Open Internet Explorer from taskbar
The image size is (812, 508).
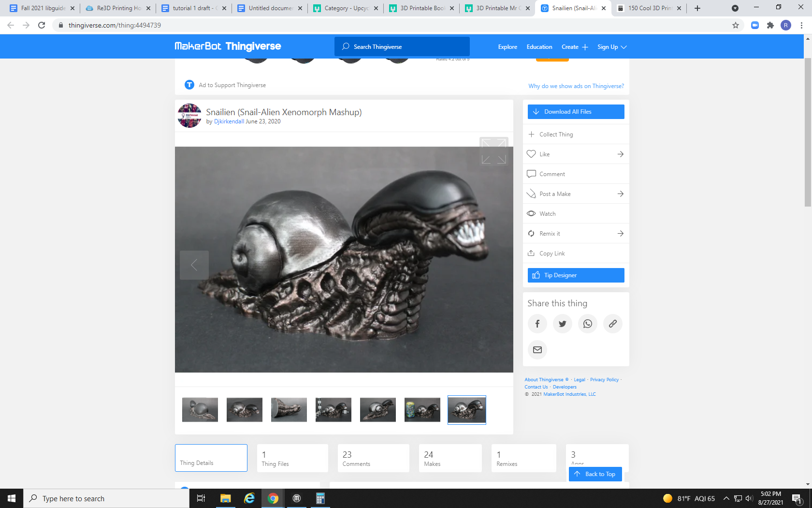249,498
